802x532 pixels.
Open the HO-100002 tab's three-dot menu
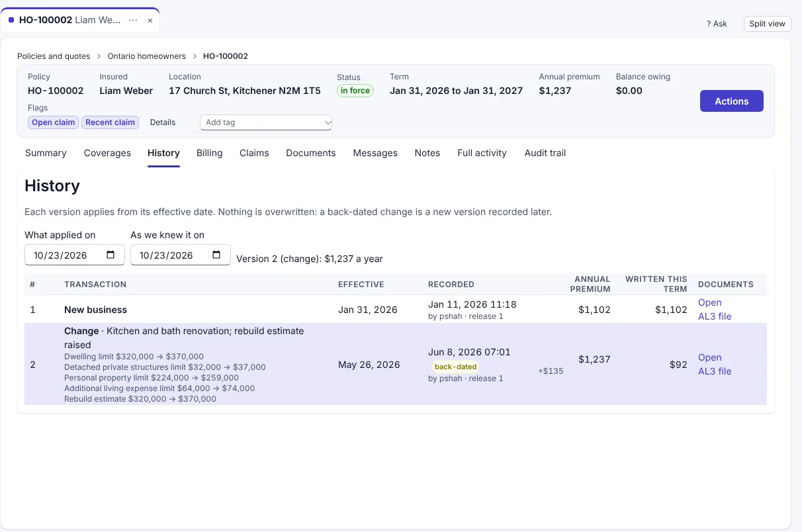coord(134,21)
